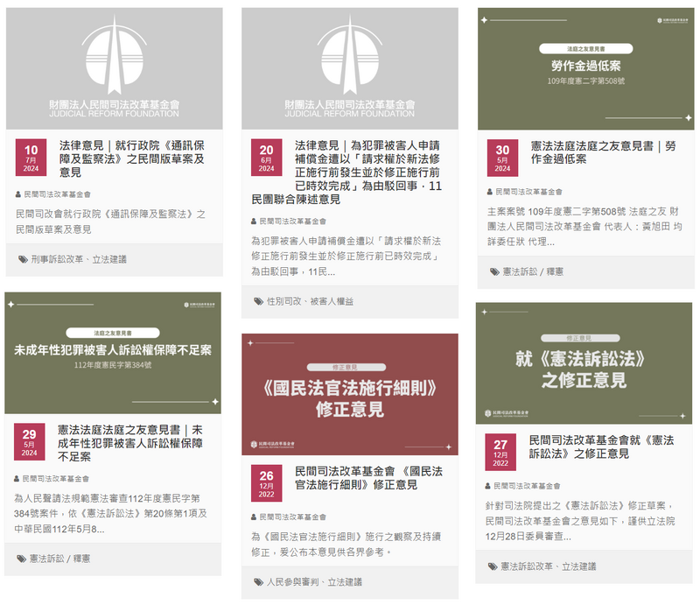Click excerpt starting 主案案號 109年度憲二字第508號

click(584, 227)
